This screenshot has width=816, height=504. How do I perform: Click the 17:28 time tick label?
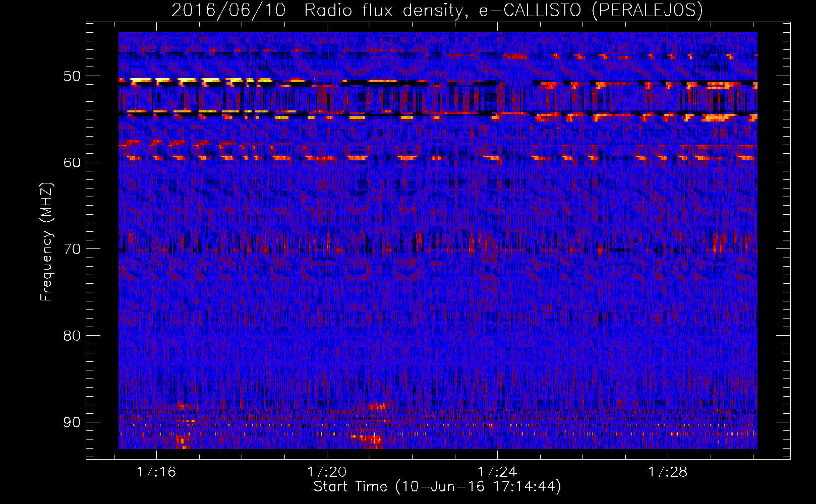tap(667, 472)
